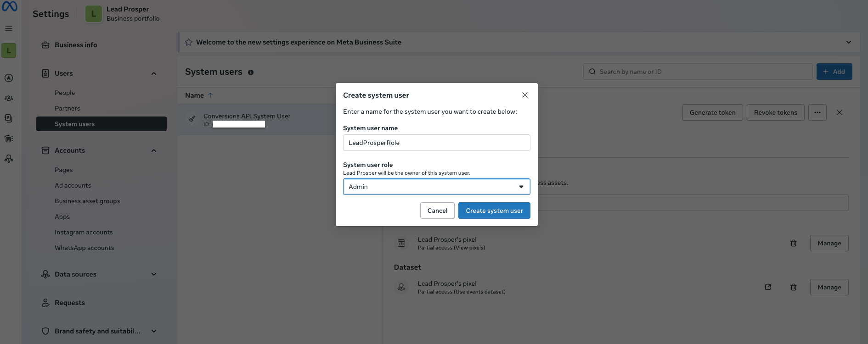Image resolution: width=868 pixels, height=344 pixels.
Task: Collapse the Users section chevron
Action: point(154,73)
